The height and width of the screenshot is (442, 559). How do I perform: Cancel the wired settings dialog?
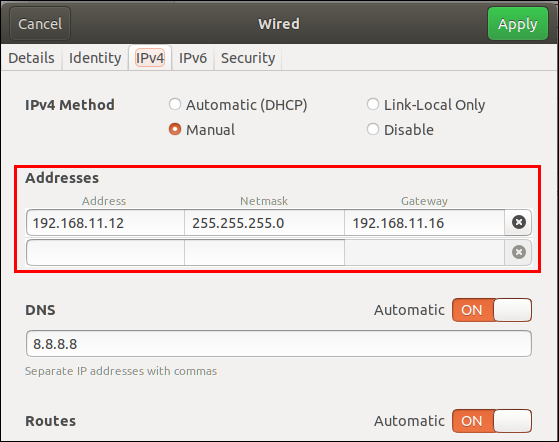coord(40,24)
